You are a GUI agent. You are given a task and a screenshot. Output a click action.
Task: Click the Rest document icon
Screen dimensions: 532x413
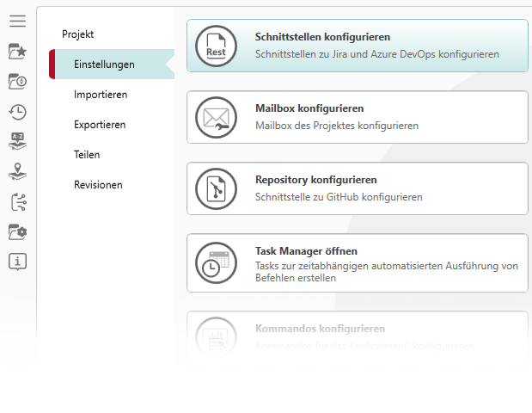click(216, 46)
